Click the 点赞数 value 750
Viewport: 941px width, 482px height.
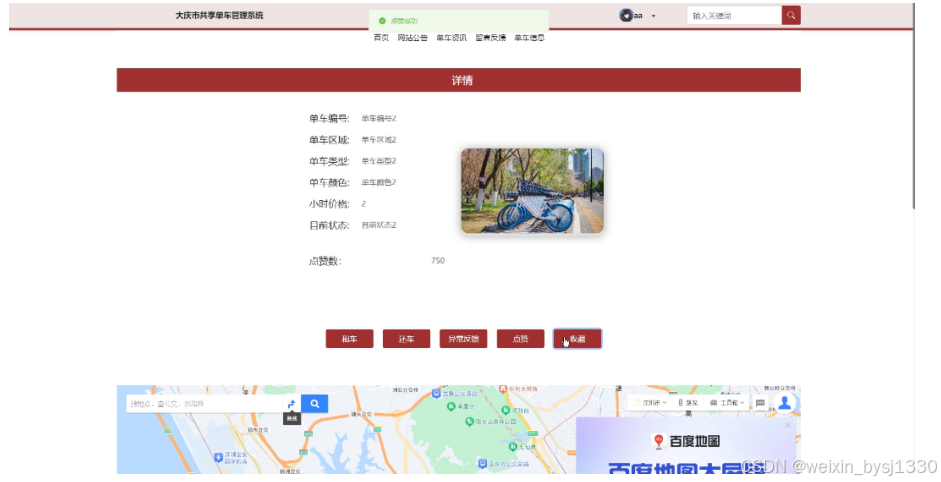tap(438, 261)
